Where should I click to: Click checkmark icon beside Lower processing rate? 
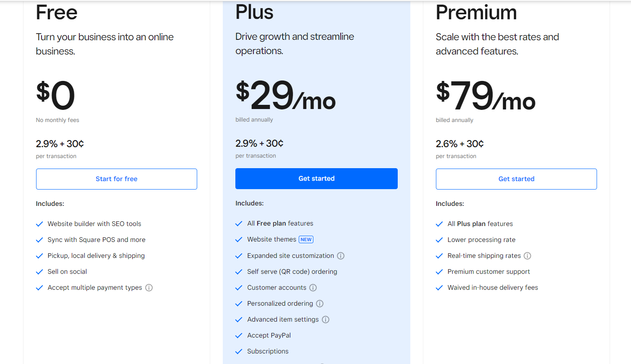[x=439, y=240]
